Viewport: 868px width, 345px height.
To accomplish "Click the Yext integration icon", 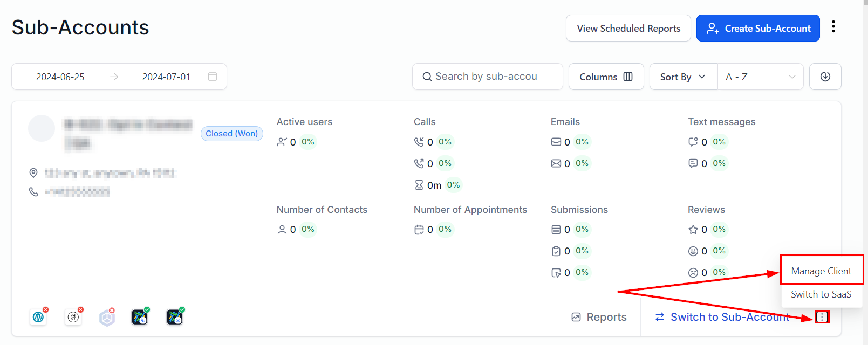I will pyautogui.click(x=73, y=317).
